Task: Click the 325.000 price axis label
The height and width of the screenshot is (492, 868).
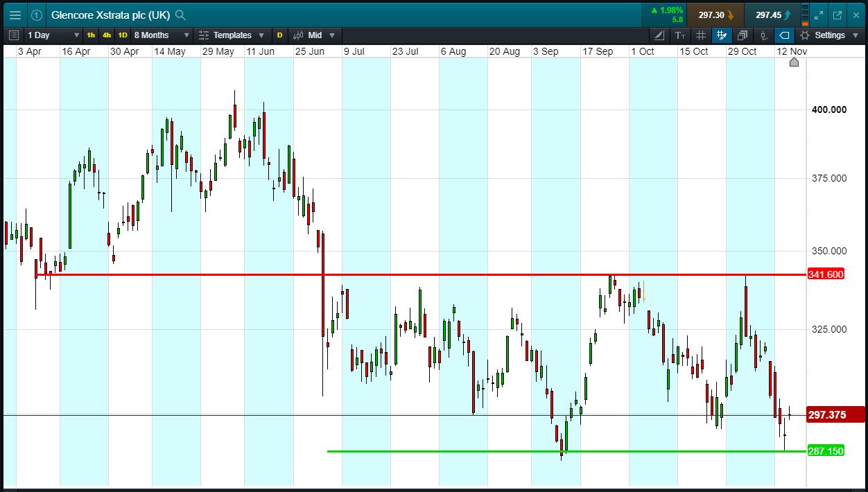Action: pos(829,329)
